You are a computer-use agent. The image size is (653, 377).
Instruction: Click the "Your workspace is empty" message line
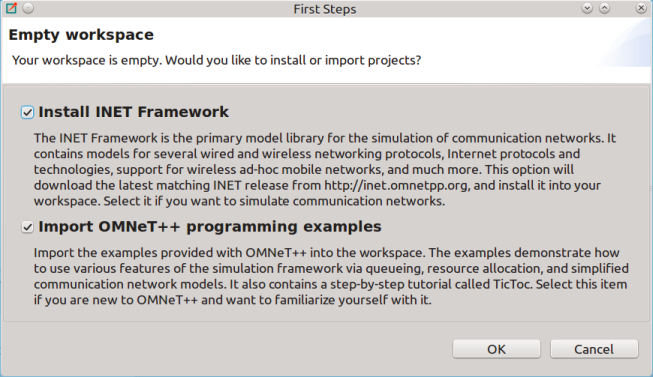click(x=217, y=60)
